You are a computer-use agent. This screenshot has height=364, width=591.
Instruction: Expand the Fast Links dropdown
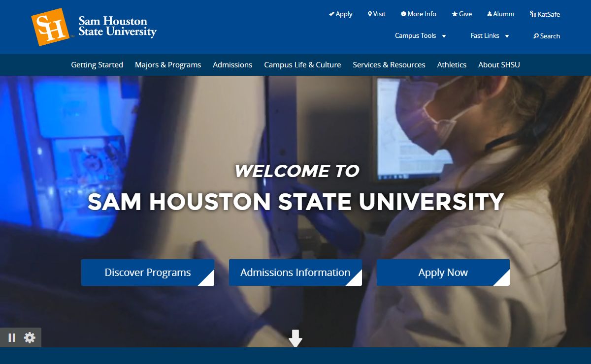click(x=490, y=36)
